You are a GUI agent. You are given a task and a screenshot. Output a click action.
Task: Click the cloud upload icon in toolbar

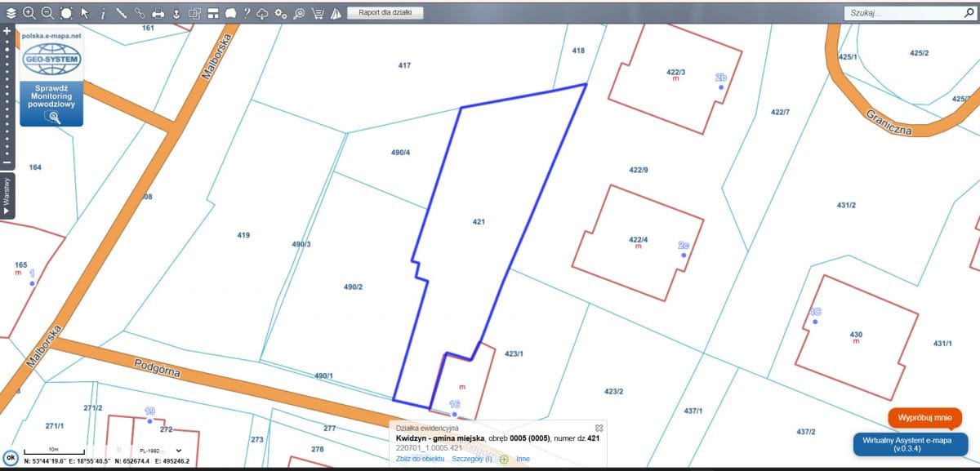[262, 13]
